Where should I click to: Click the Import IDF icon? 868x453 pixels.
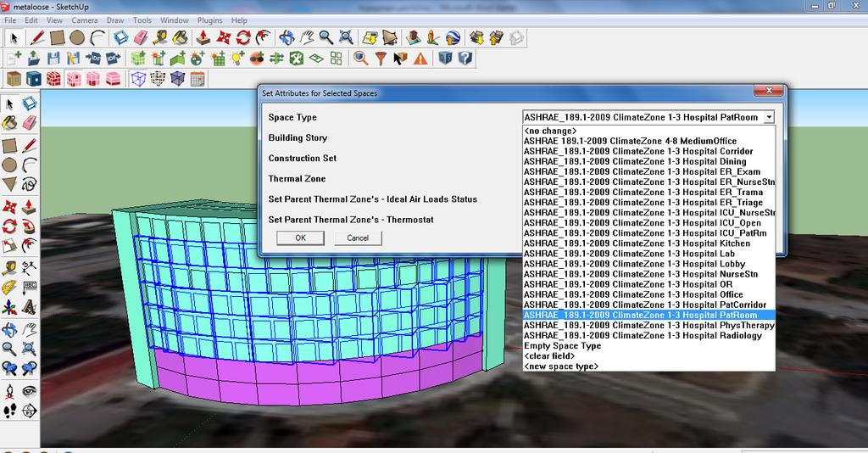(x=92, y=59)
